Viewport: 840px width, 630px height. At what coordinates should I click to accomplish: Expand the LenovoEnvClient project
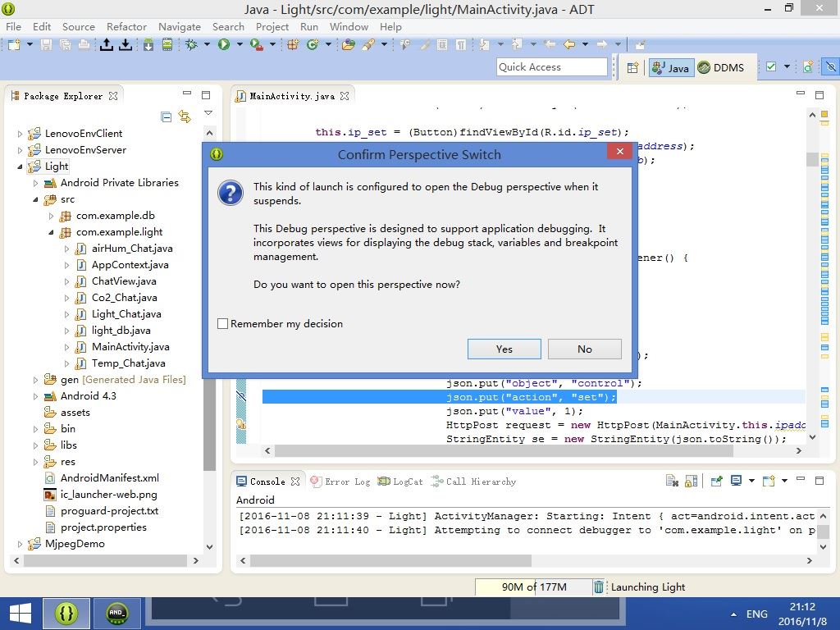tap(20, 134)
